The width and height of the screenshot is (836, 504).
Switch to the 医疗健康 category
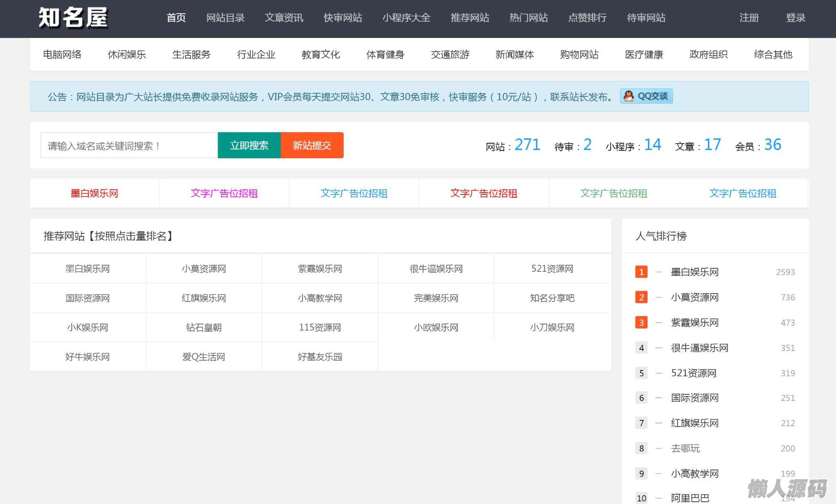point(644,54)
